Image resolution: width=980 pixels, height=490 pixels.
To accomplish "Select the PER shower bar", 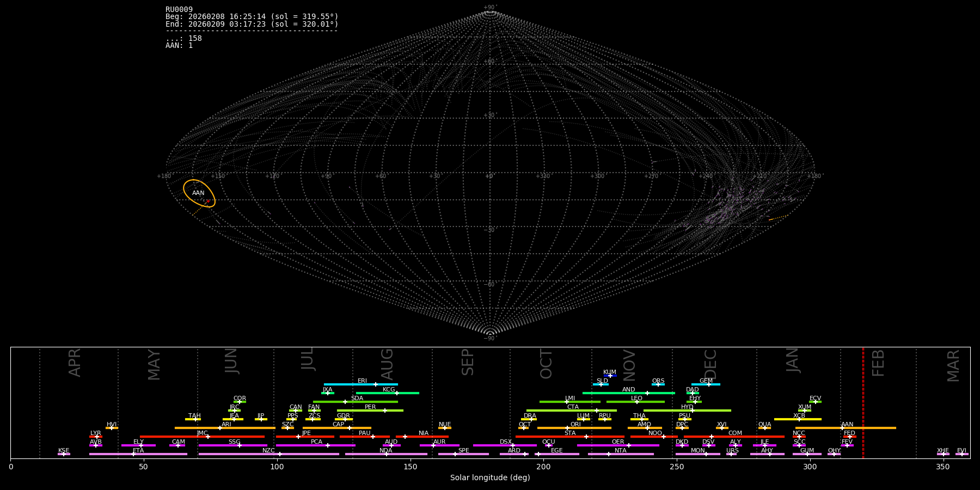I will pos(370,411).
